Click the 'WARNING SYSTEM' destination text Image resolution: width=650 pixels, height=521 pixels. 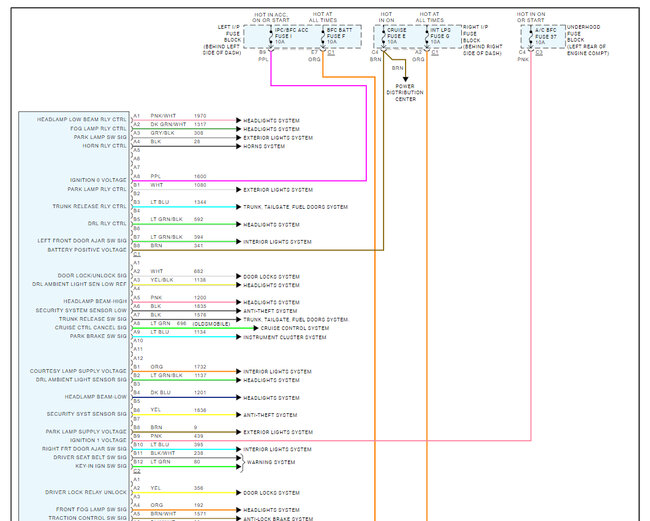(x=271, y=462)
